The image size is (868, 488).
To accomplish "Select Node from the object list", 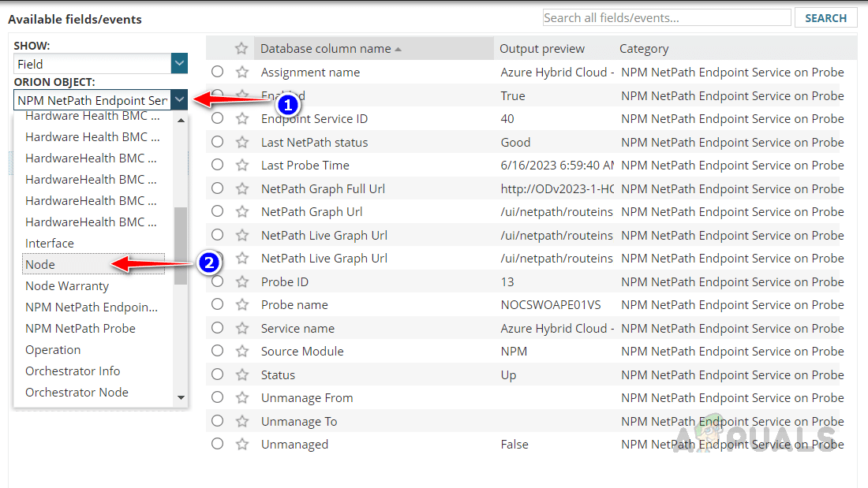I will (x=40, y=265).
